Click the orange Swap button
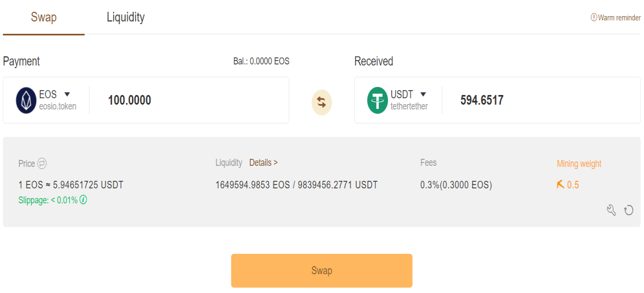Screen dimensions: 644x293 [321, 270]
